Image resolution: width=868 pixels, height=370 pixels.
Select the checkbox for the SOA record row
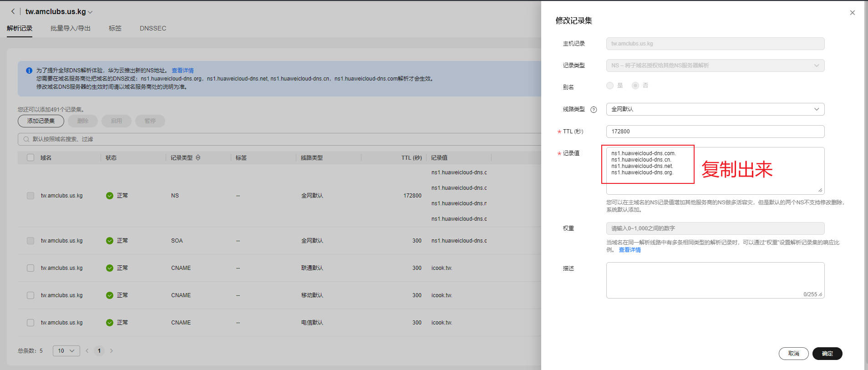(30, 241)
